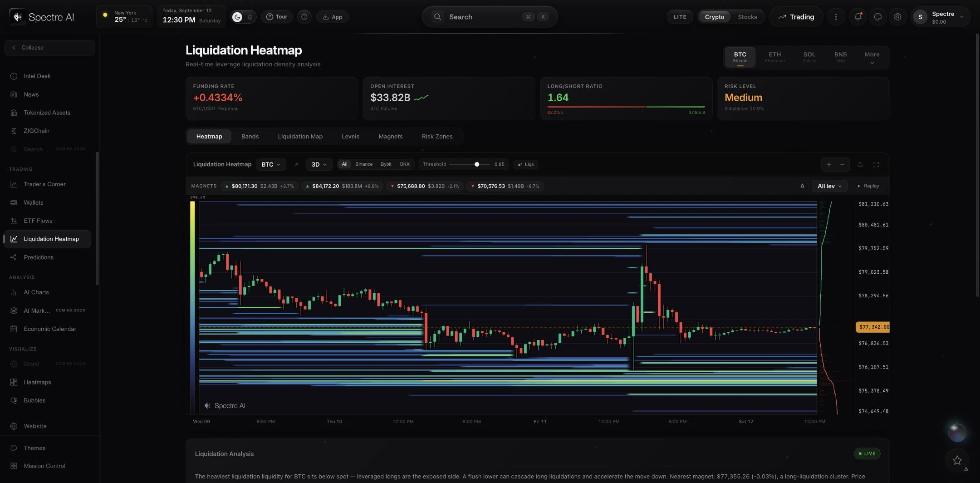980x483 pixels.
Task: Open notifications bell
Action: 857,17
